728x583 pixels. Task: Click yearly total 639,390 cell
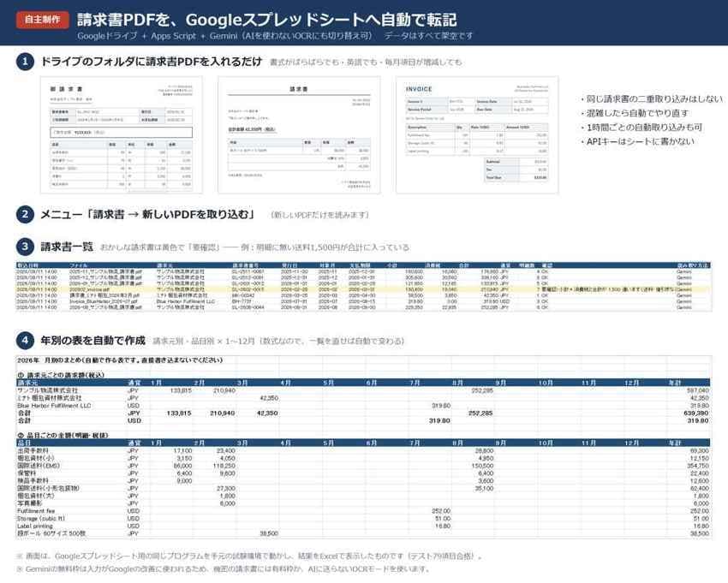click(x=696, y=413)
